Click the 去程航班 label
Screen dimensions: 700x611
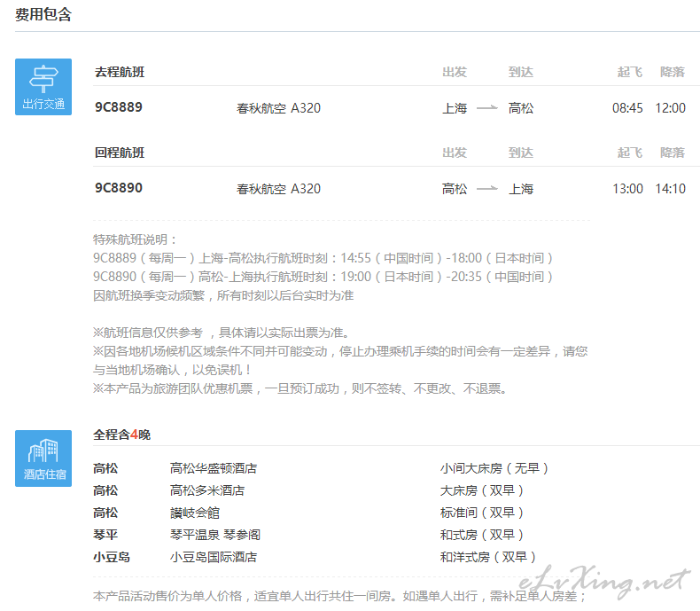120,72
